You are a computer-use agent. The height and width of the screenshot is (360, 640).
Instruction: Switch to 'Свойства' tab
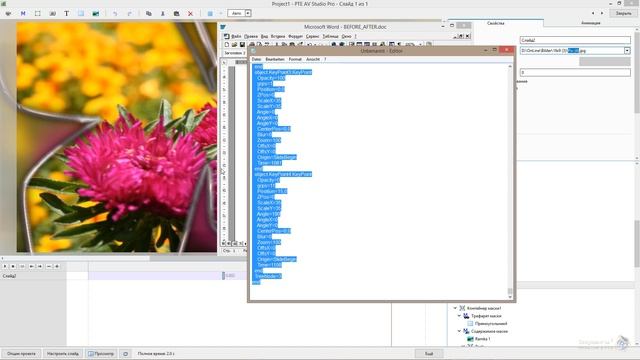click(496, 23)
